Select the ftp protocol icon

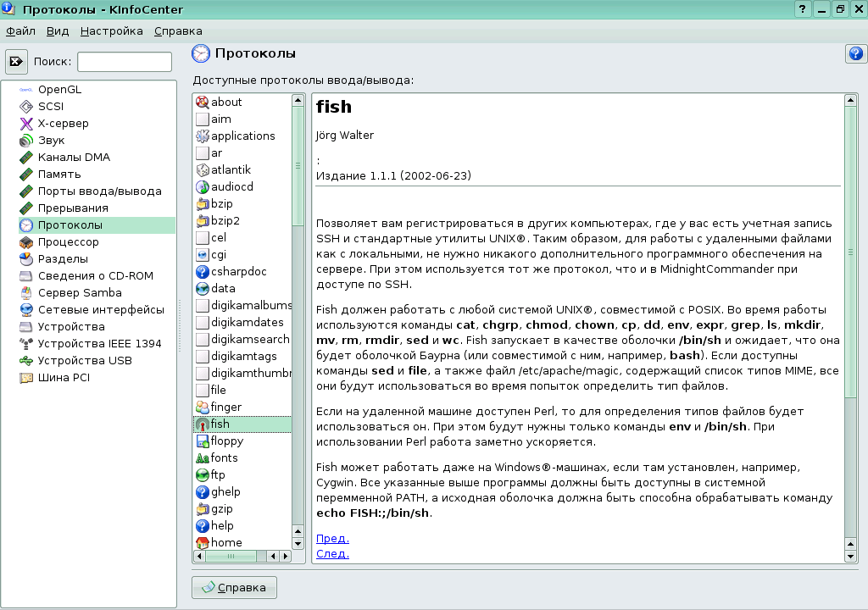click(x=203, y=474)
